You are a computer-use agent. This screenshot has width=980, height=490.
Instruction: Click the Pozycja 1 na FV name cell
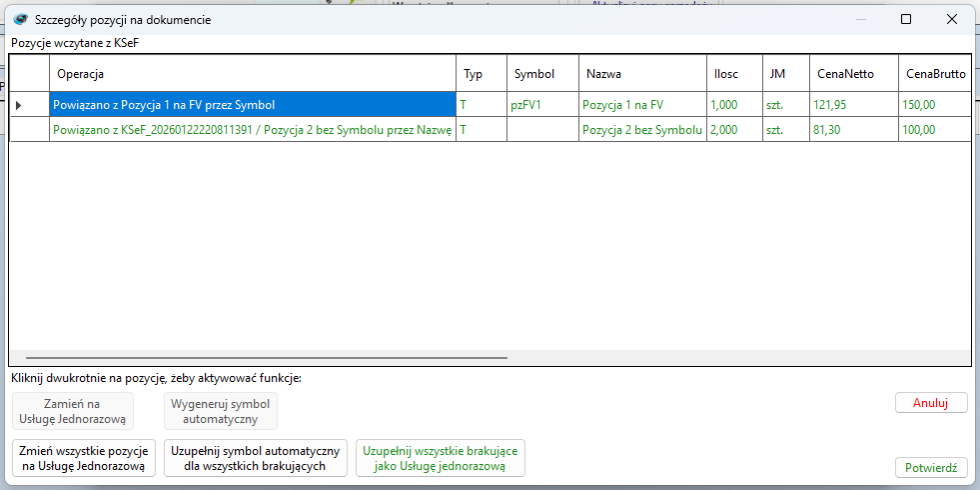click(641, 104)
